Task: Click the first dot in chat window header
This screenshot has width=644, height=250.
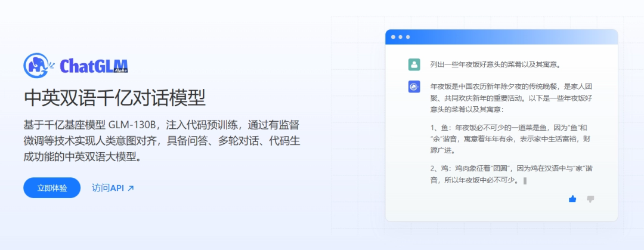Action: (x=393, y=37)
